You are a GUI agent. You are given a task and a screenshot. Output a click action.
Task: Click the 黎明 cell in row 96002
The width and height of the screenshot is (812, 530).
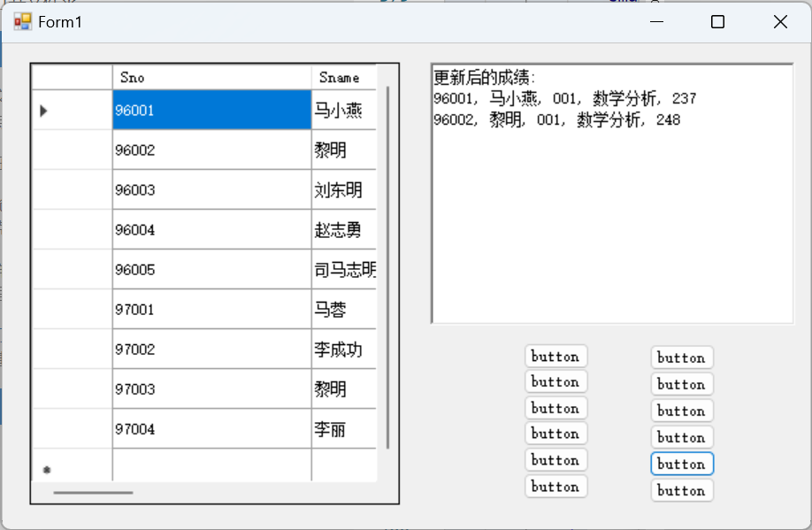click(x=344, y=150)
